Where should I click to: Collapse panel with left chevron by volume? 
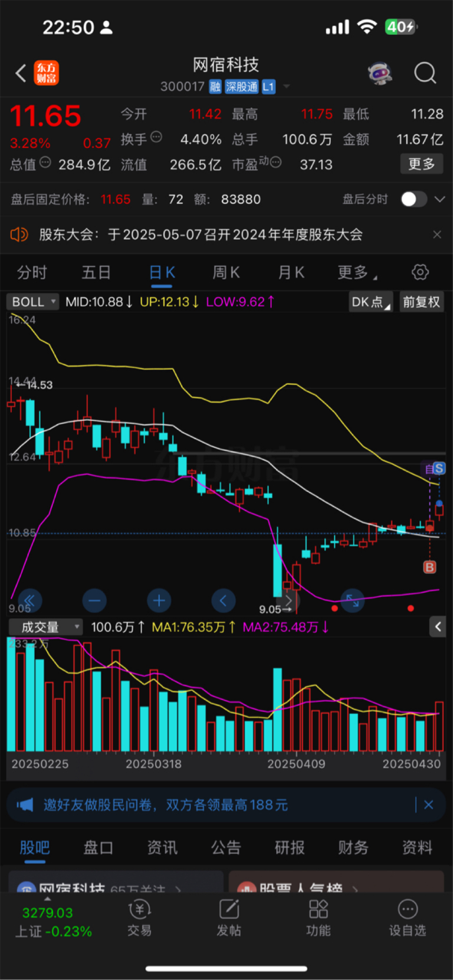[x=438, y=626]
